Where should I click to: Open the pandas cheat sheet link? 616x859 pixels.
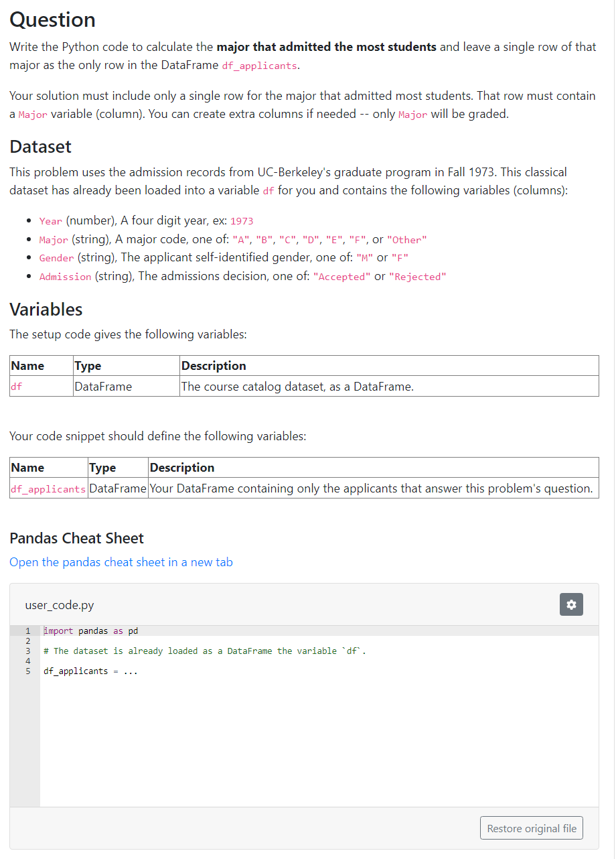(x=121, y=562)
